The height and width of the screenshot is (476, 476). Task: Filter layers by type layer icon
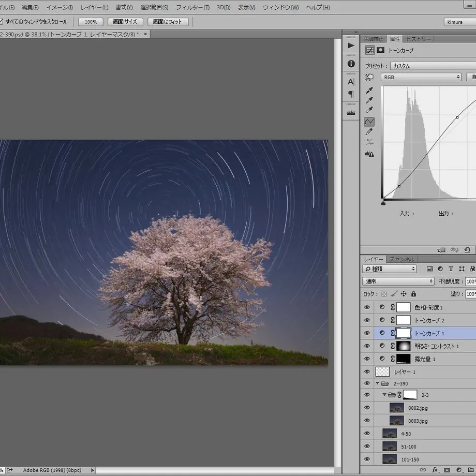tap(451, 269)
